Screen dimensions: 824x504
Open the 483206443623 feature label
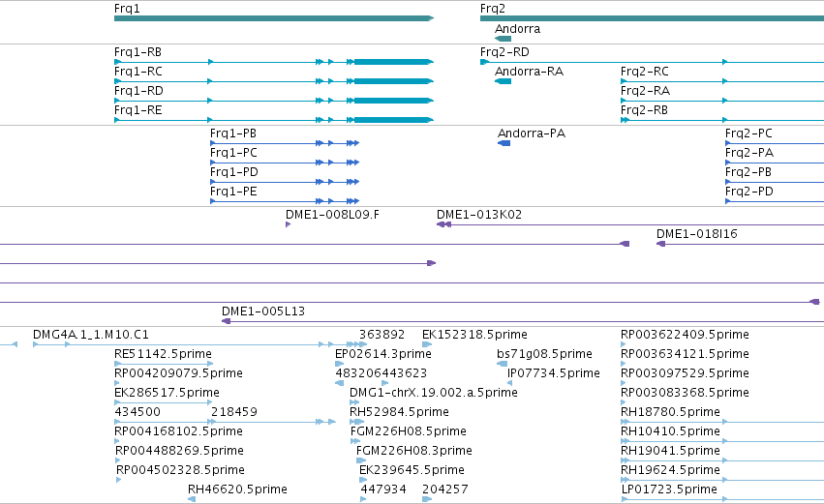381,373
